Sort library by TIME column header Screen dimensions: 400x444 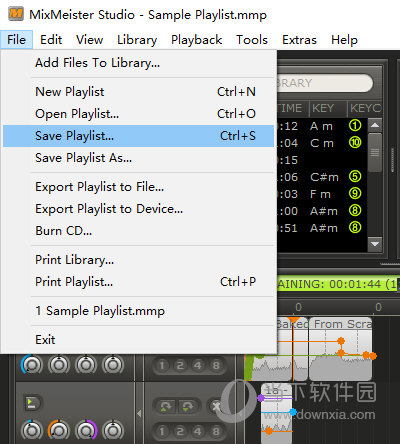tap(293, 108)
